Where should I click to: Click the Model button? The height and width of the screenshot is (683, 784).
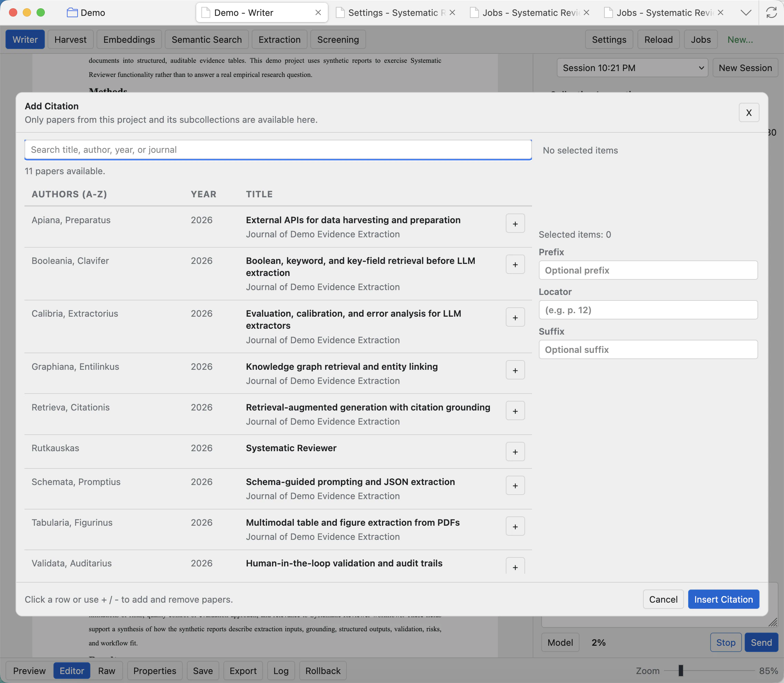(560, 643)
